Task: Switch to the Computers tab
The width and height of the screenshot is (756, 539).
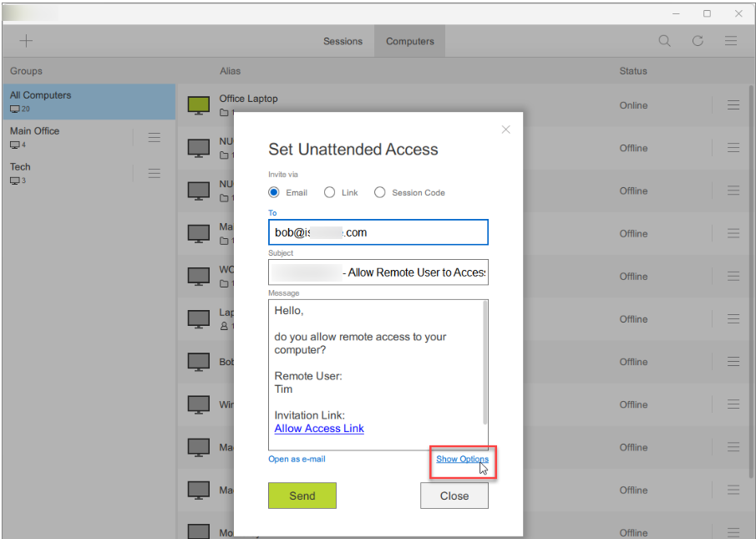Action: (x=409, y=40)
